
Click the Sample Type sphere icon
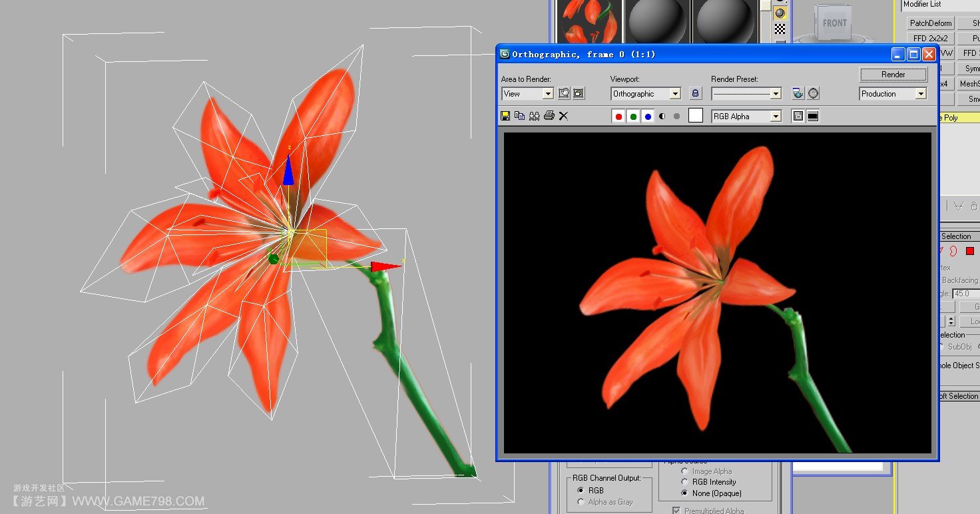780,13
